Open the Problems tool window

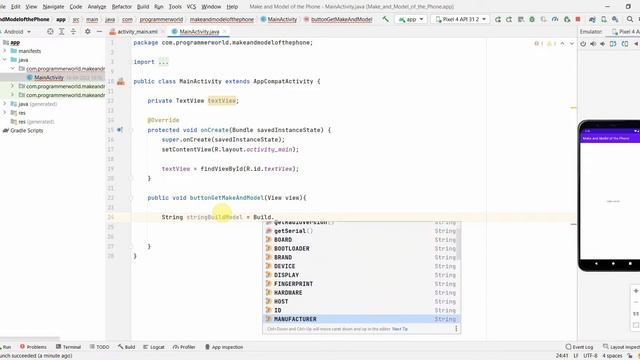(x=33, y=347)
